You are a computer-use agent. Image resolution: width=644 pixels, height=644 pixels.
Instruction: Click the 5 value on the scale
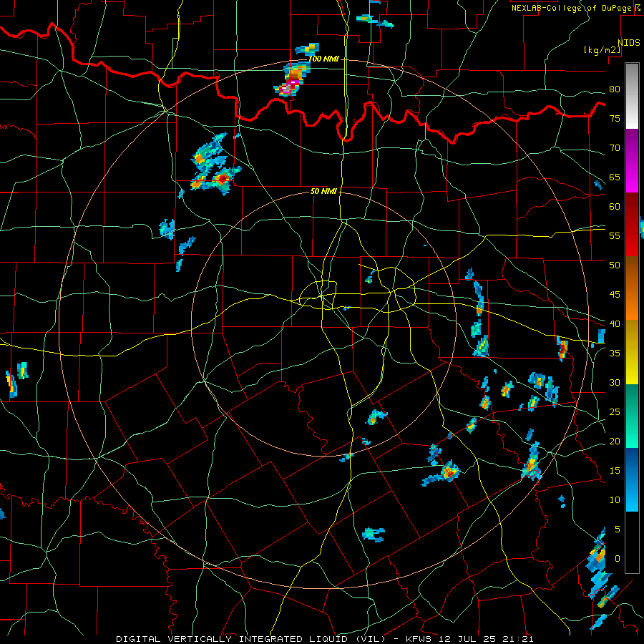point(618,529)
